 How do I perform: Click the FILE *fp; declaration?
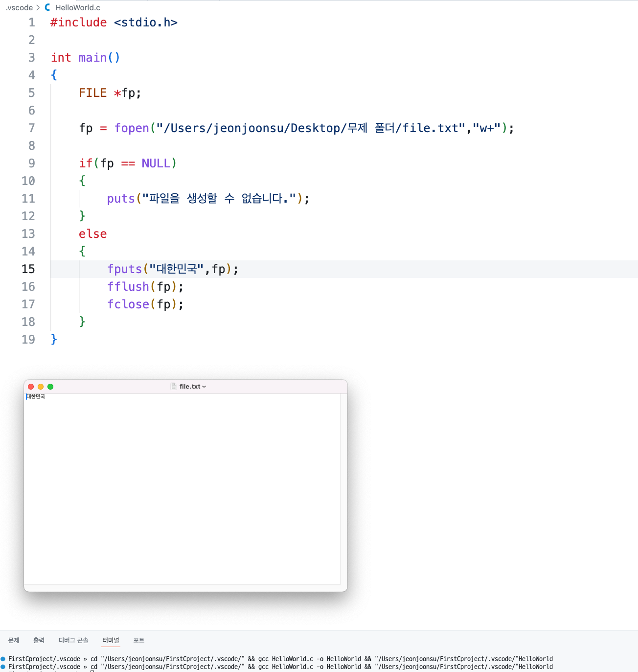click(x=110, y=93)
